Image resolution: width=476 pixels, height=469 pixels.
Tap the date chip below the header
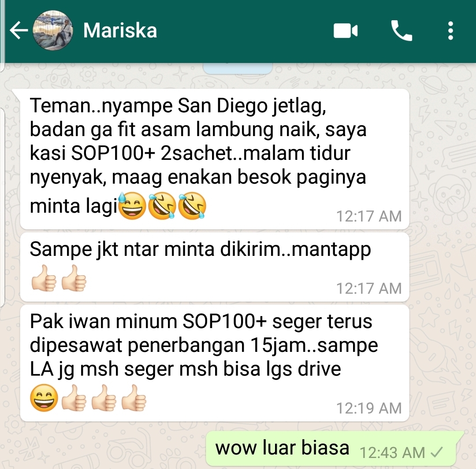[x=238, y=68]
